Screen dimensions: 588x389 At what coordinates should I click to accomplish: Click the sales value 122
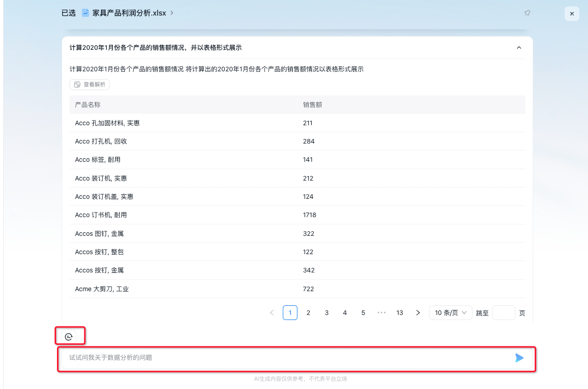(308, 252)
